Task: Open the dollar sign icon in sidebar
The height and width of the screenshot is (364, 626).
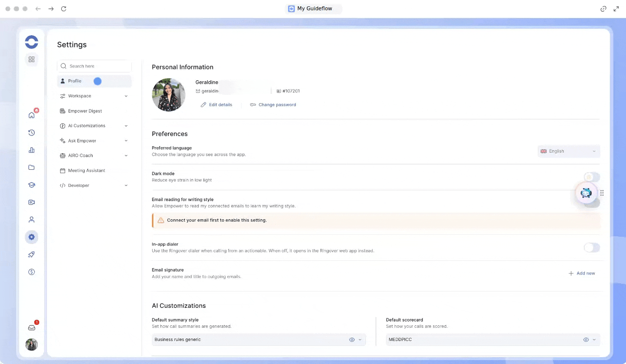Action: click(x=31, y=272)
